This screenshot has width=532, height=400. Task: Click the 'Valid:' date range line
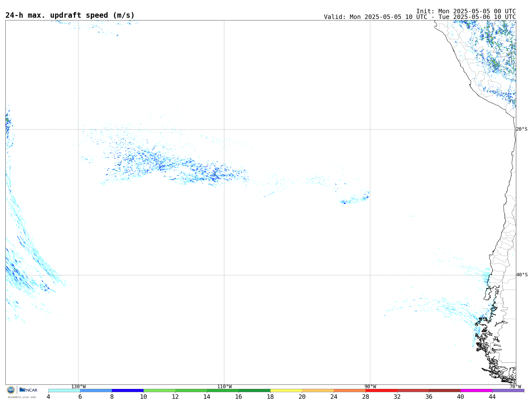tap(420, 17)
